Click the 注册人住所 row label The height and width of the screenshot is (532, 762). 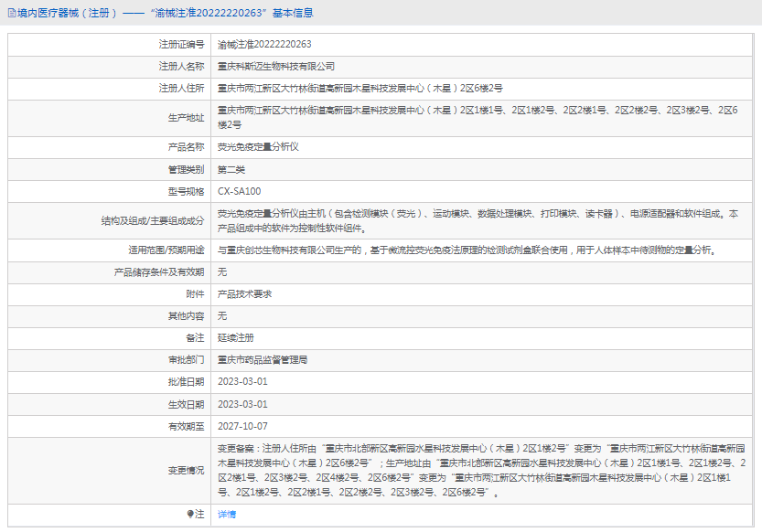coord(182,89)
